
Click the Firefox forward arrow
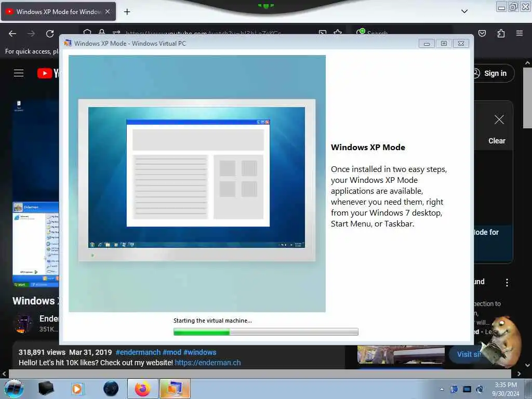pos(31,34)
